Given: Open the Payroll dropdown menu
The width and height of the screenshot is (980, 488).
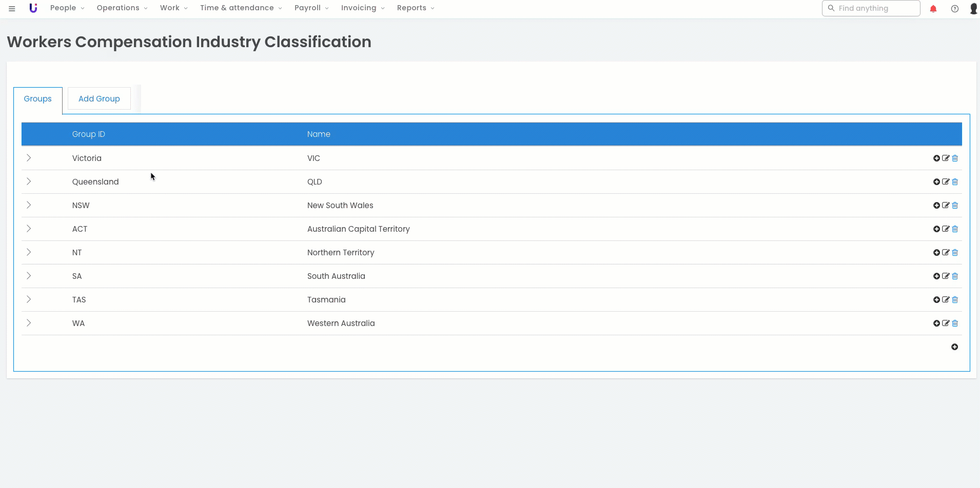Looking at the screenshot, I should [x=311, y=8].
